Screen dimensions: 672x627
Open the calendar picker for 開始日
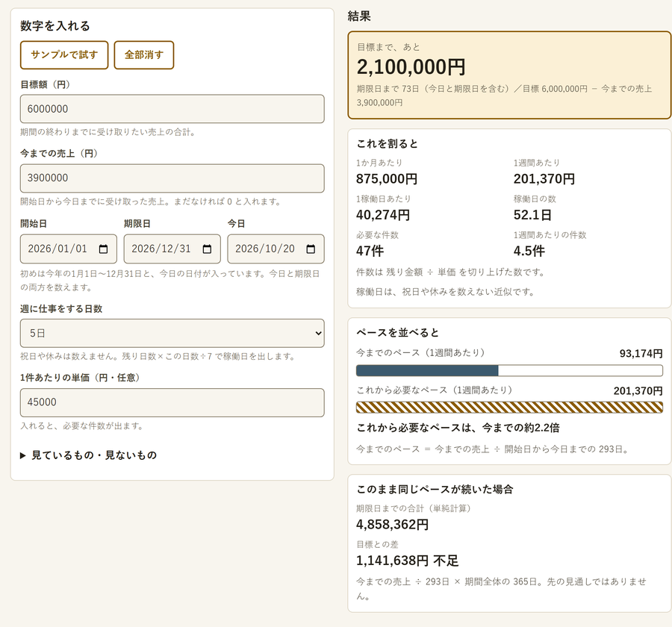click(x=103, y=249)
